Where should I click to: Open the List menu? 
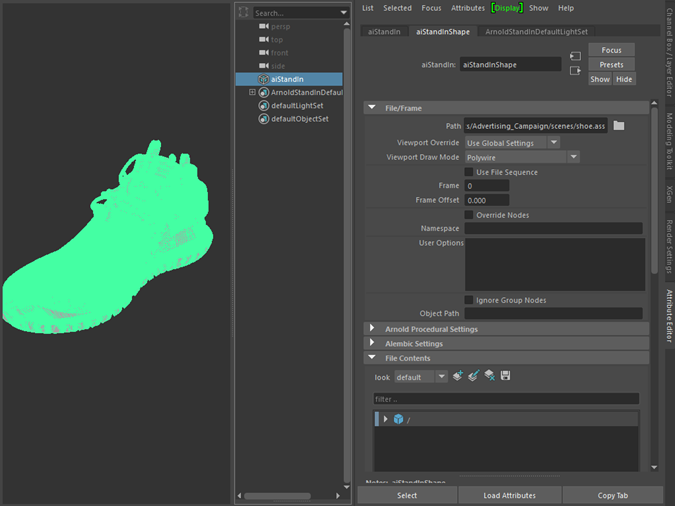(x=368, y=8)
